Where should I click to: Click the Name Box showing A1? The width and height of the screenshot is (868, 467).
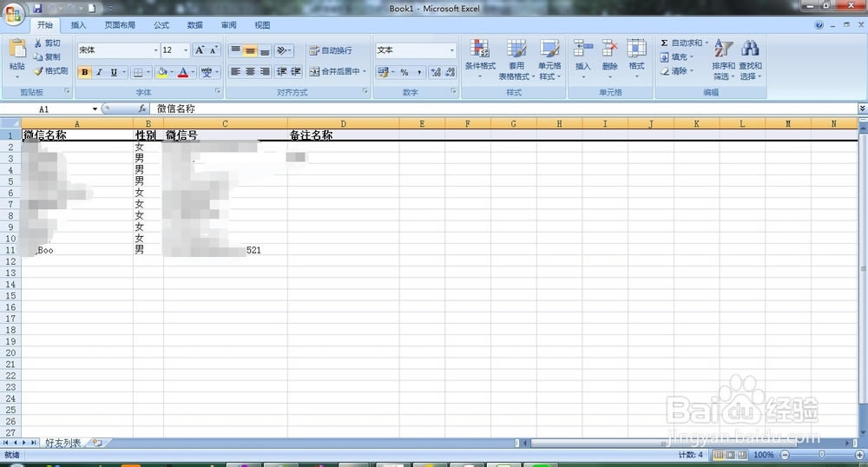point(51,109)
